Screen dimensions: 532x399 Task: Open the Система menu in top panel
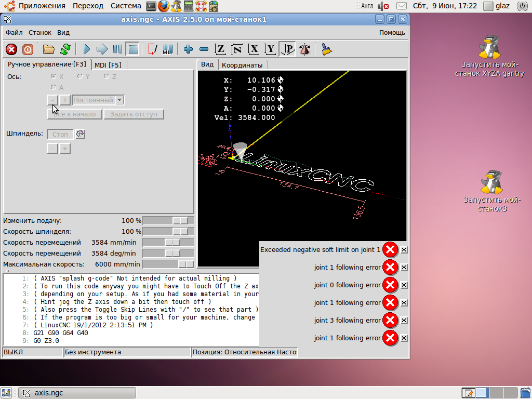click(x=126, y=6)
